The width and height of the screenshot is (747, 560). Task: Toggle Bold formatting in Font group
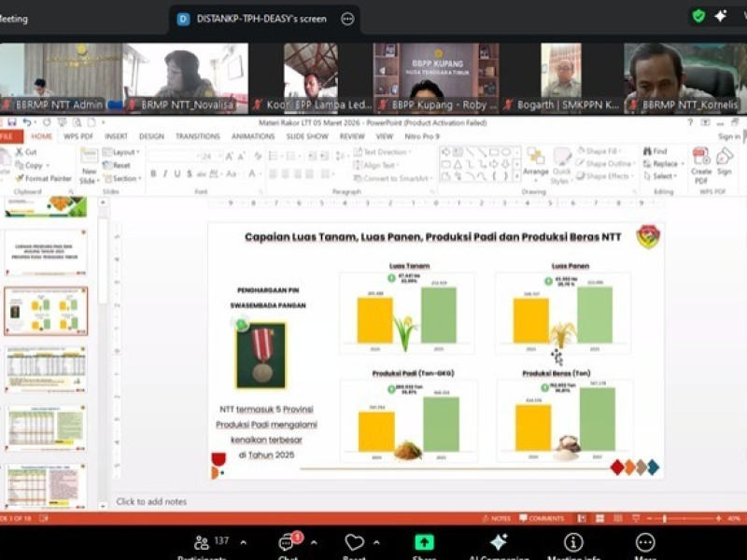coord(153,174)
